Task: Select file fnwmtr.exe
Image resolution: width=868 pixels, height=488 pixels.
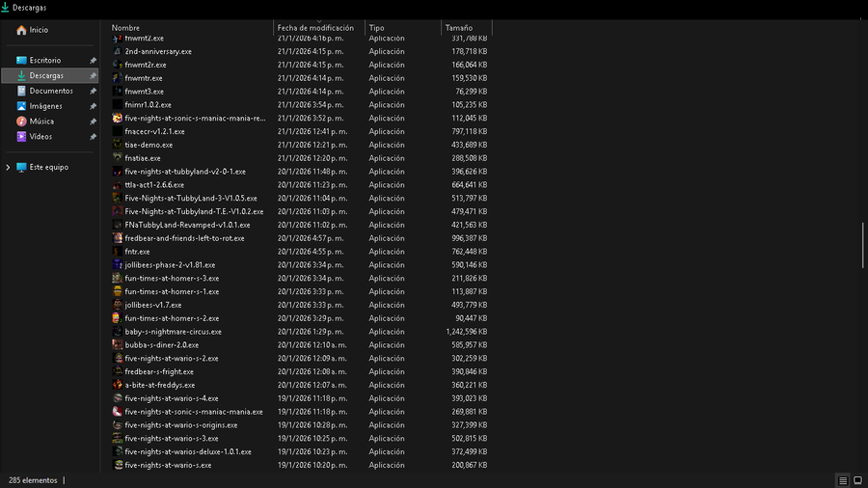Action: tap(144, 78)
